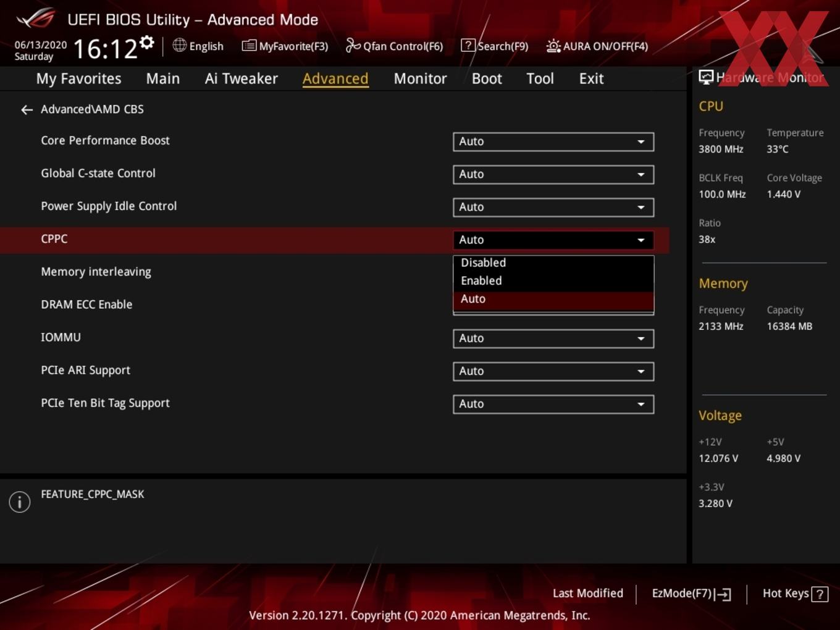Screen dimensions: 840x630
Task: Select the IOMMU label
Action: [61, 337]
